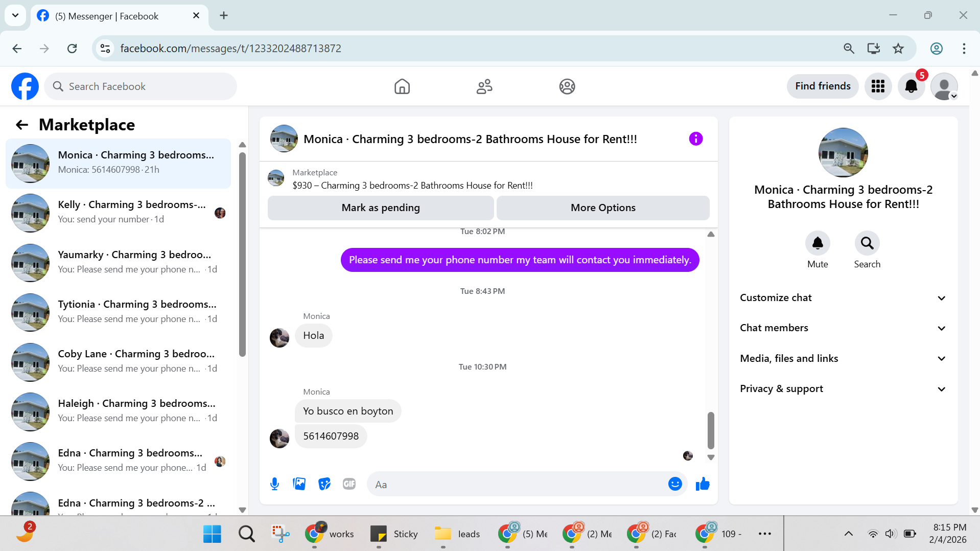The width and height of the screenshot is (980, 551).
Task: Attach a photo with the image icon
Action: coord(299,484)
